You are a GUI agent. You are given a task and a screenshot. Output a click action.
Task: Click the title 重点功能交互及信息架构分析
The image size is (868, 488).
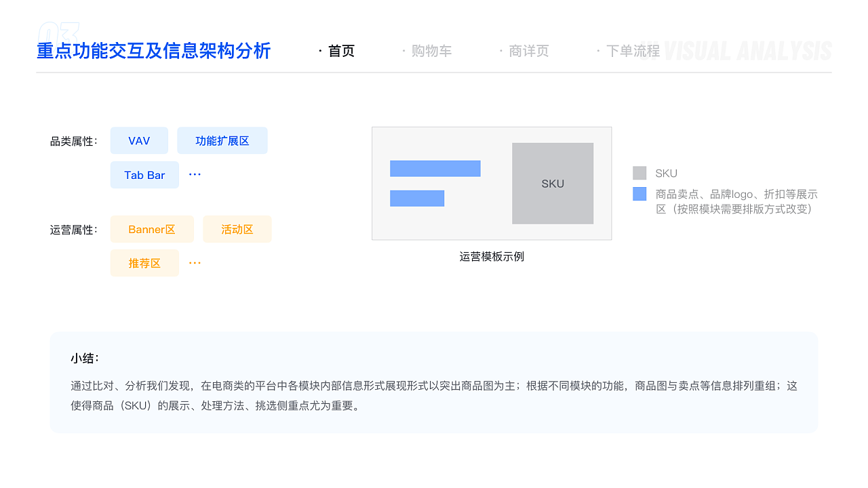click(x=154, y=51)
